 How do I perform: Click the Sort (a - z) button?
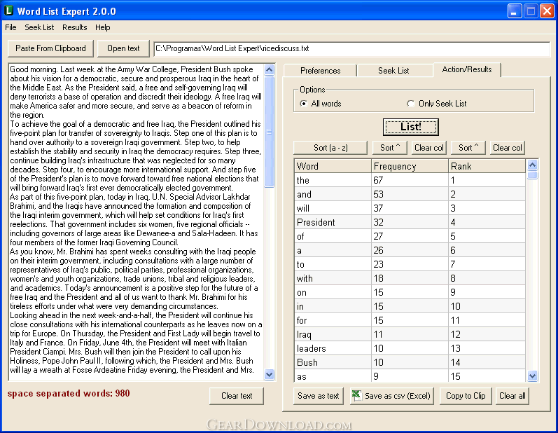[x=330, y=148]
